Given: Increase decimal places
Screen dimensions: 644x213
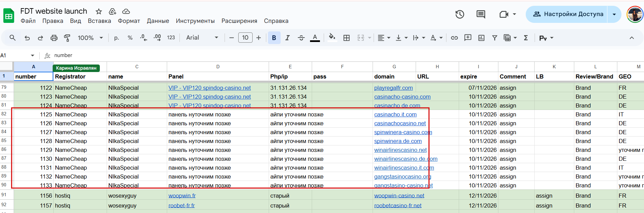Looking at the screenshot, I should click(157, 38).
